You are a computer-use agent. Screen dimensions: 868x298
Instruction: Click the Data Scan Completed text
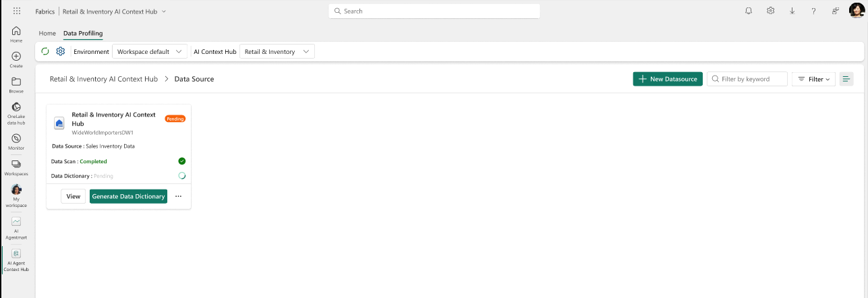pos(79,161)
